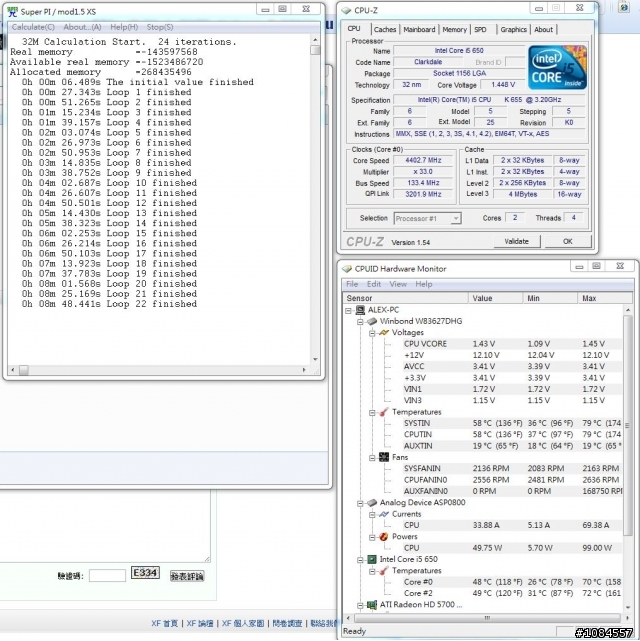640x641 pixels.
Task: Collapse the Fans group
Action: click(372, 458)
